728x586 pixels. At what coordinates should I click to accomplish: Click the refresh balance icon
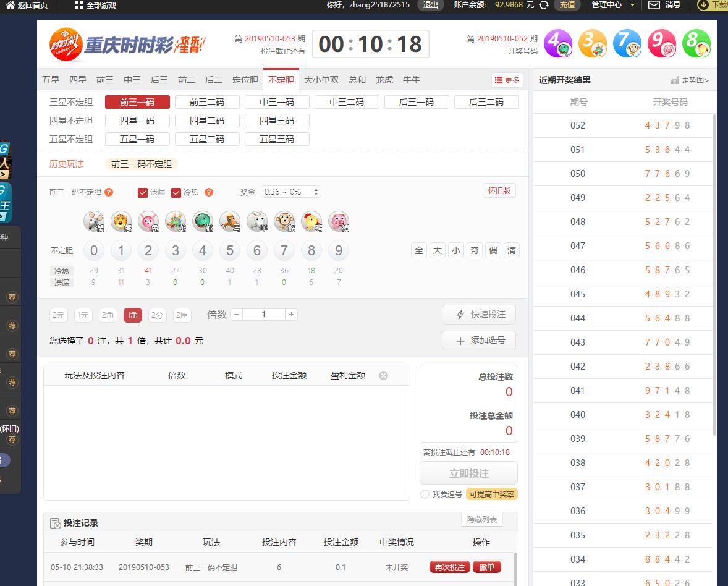[544, 5]
